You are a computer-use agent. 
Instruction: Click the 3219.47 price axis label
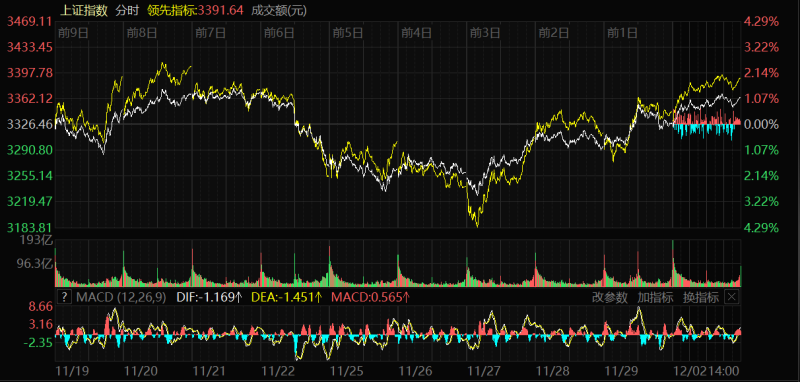[30, 201]
